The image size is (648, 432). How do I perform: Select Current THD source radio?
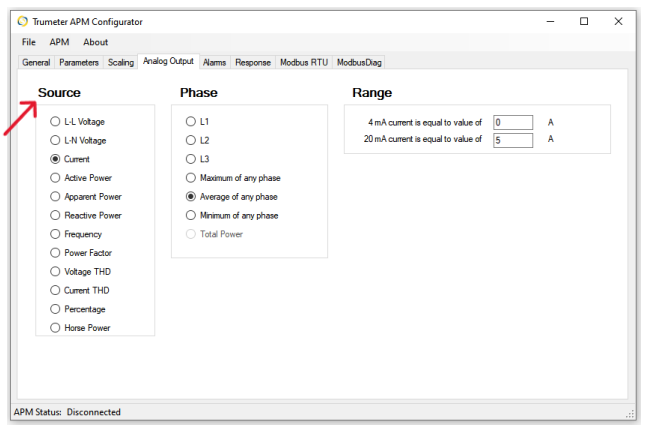pos(80,290)
